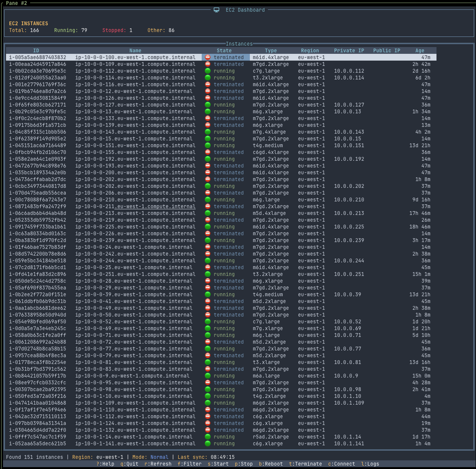The height and width of the screenshot is (469, 476).
Task: Click the running dot on the ip-10-0-1-141 row
Action: (208, 443)
